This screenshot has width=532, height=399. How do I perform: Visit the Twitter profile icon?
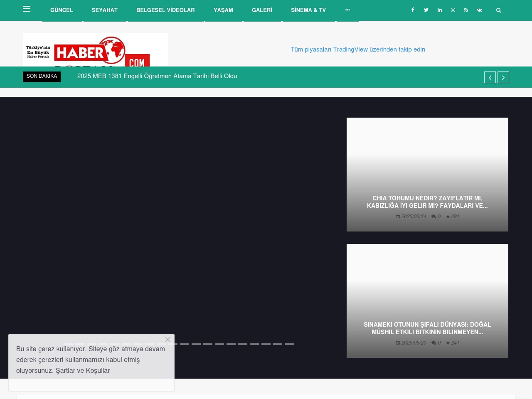tap(426, 10)
